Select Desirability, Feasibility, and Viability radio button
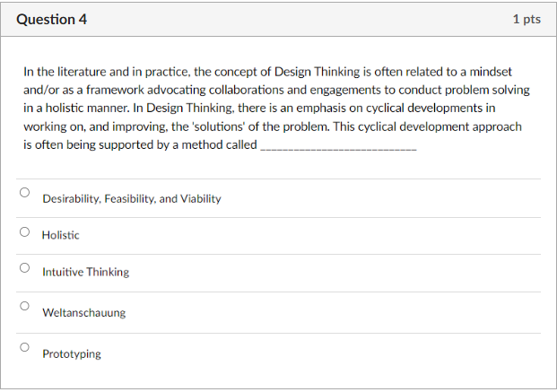The width and height of the screenshot is (557, 392). pyautogui.click(x=24, y=192)
